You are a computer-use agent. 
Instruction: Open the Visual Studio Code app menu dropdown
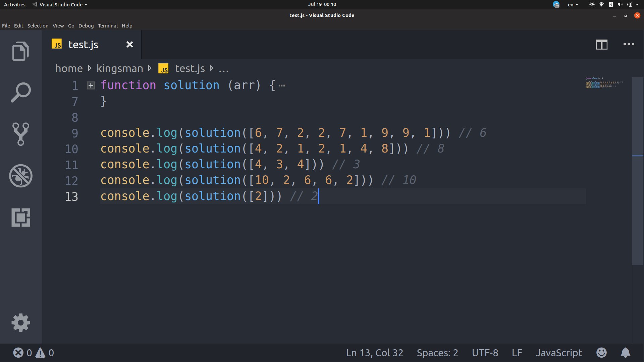60,5
